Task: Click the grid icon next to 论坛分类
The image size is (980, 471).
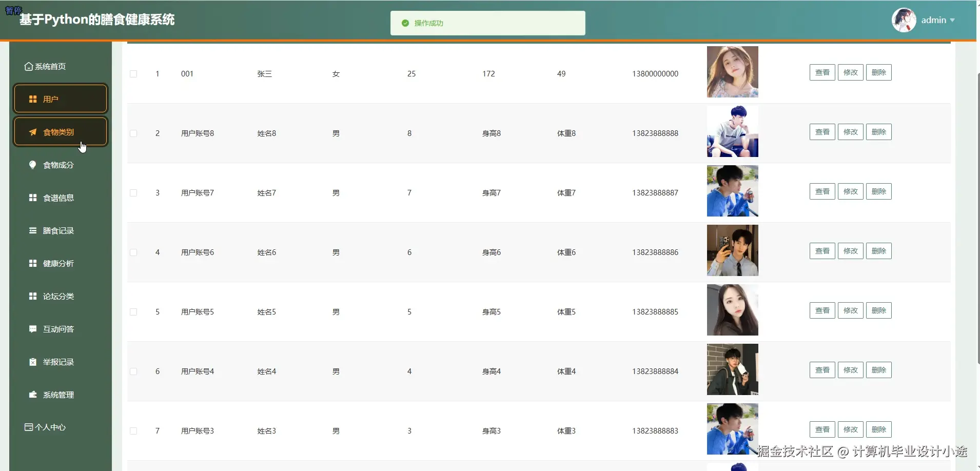Action: coord(33,296)
